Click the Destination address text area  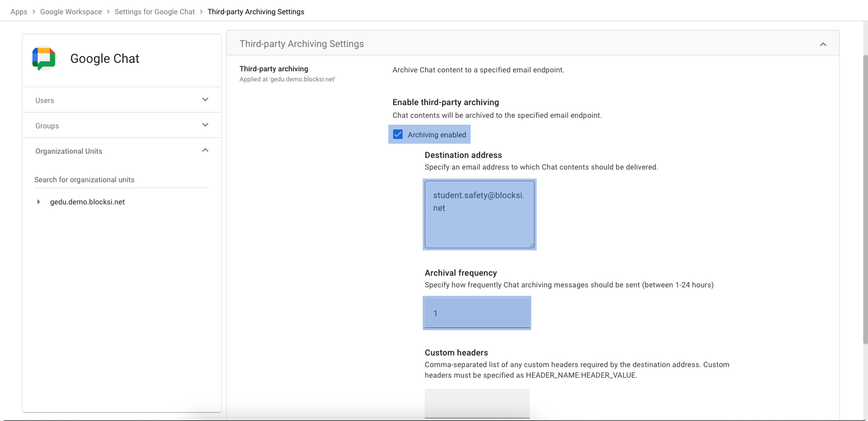480,214
